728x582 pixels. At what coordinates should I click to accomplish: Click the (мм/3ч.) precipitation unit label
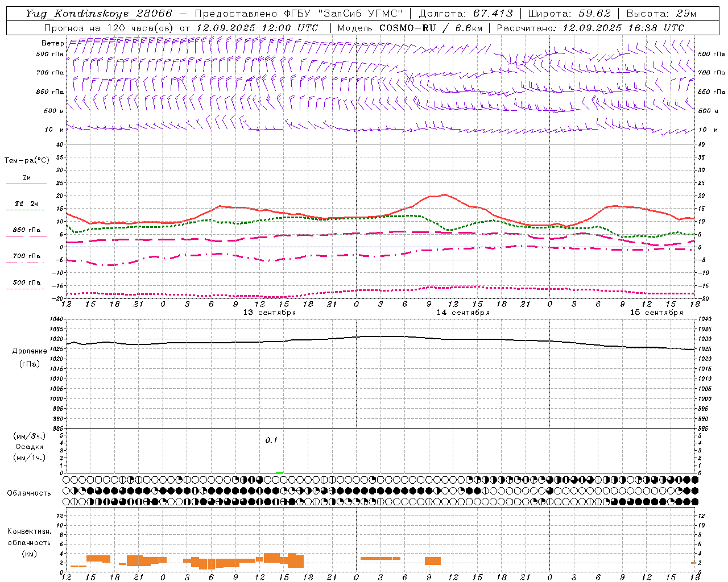click(29, 436)
